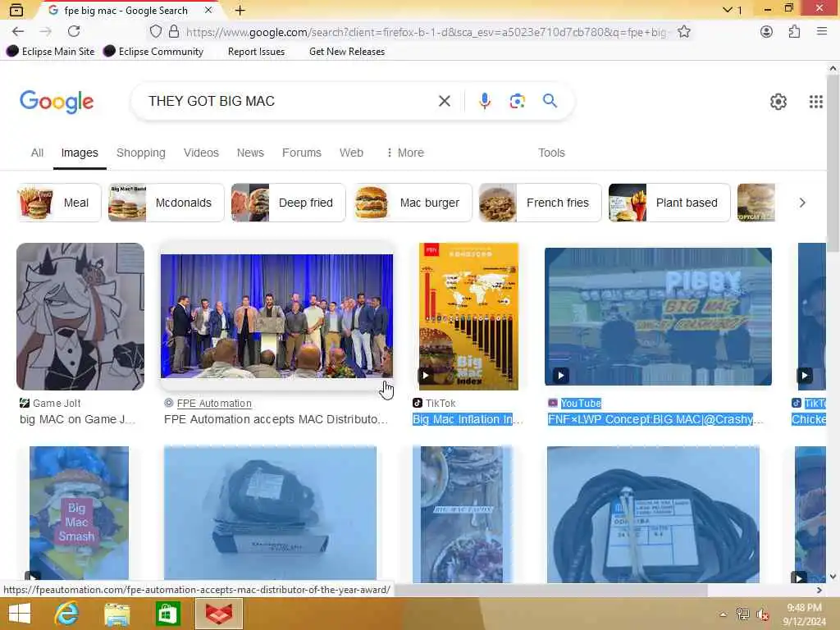Open Firefox View icon in tab bar
Viewport: 840px width, 630px height.
16,10
